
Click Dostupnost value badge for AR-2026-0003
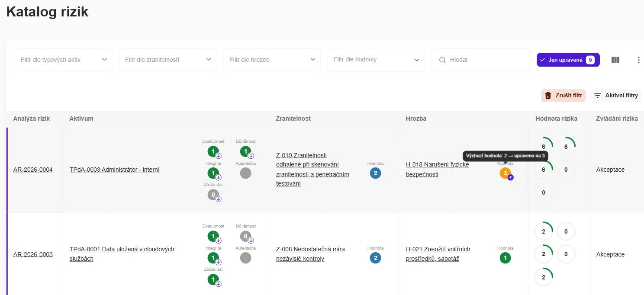[213, 236]
